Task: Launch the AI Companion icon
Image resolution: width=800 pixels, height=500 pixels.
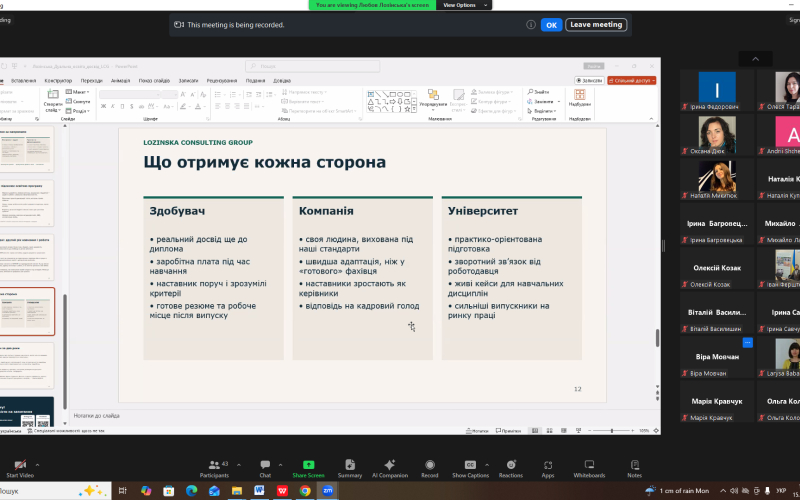Action: pyautogui.click(x=389, y=465)
